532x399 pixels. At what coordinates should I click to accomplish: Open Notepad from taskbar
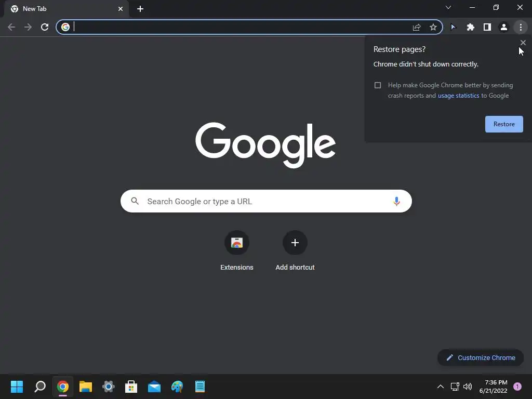click(x=200, y=387)
